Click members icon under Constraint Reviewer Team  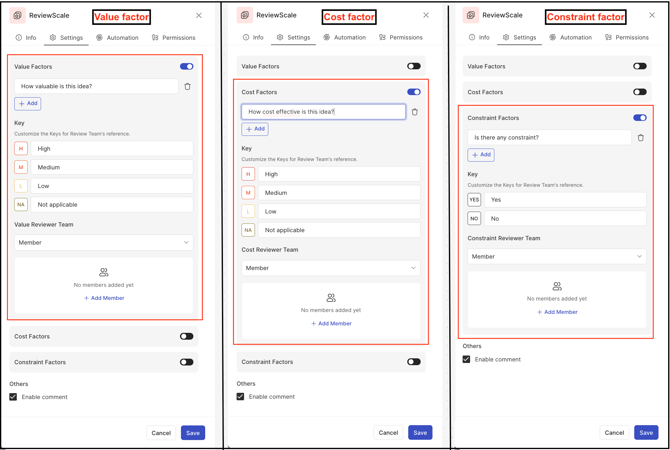coord(557,286)
